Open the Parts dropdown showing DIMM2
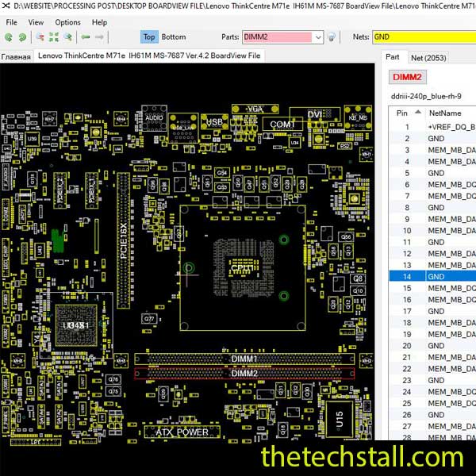 (317, 37)
